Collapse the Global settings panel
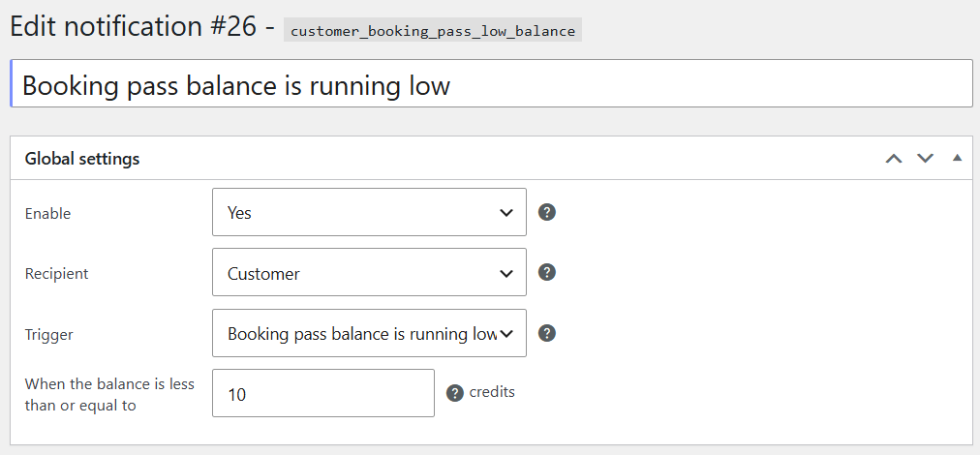 pyautogui.click(x=957, y=158)
